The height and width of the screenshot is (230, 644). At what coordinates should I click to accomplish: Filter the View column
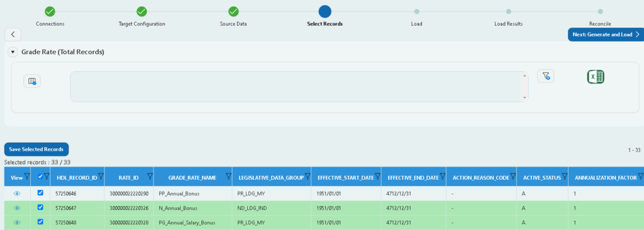(26, 177)
